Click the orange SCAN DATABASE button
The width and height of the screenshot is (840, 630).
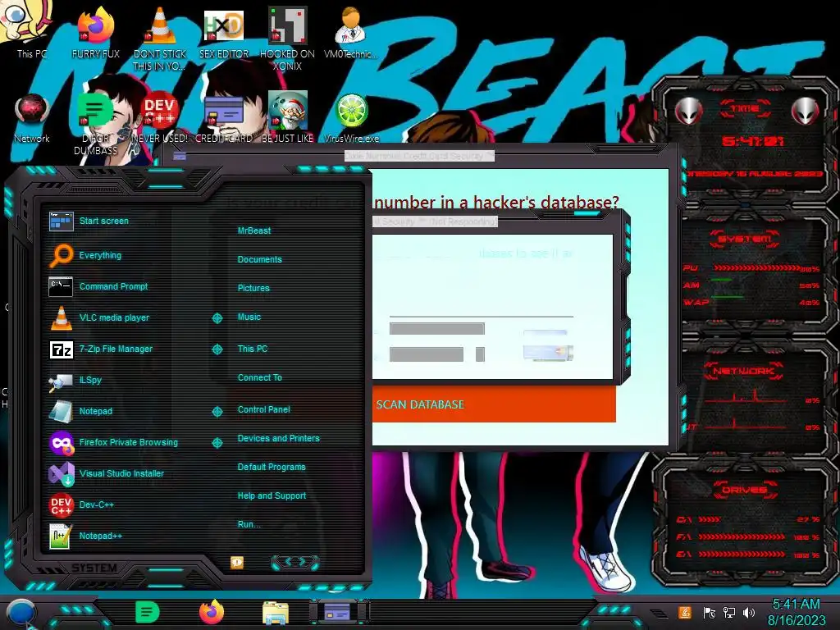(x=494, y=404)
